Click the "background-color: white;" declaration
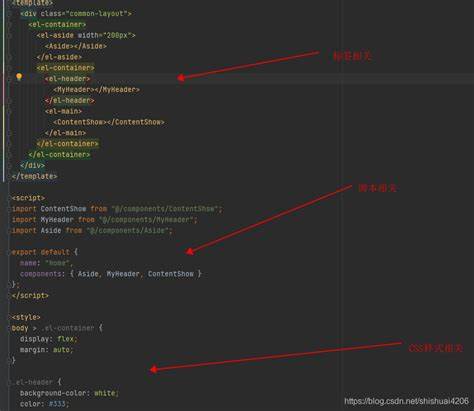The width and height of the screenshot is (474, 411). tap(69, 393)
